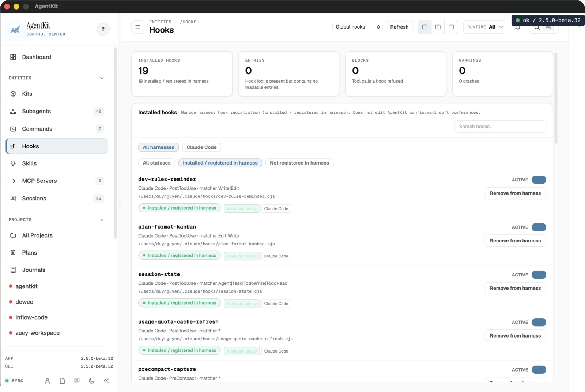Filter by Not registered in harness
Screen dimensions: 585x392
click(x=299, y=163)
